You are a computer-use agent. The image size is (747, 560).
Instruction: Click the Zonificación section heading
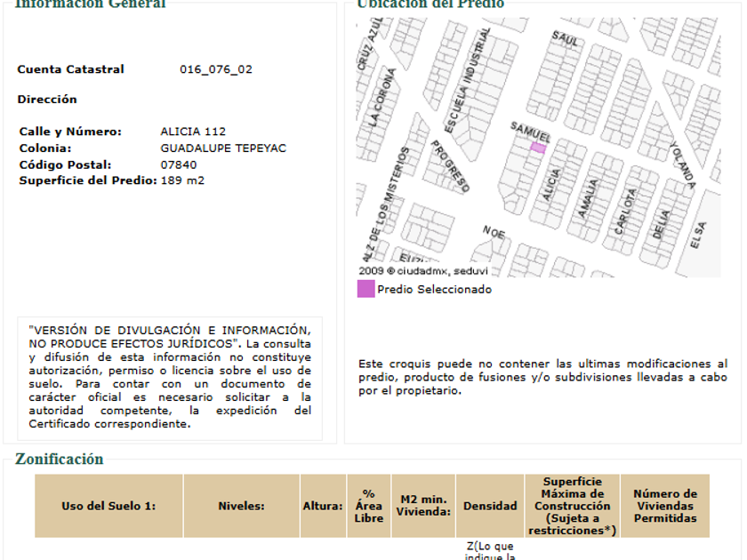[59, 459]
